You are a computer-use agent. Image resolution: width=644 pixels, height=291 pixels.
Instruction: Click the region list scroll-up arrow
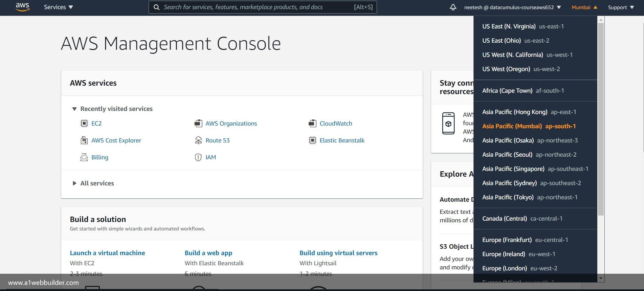(x=601, y=20)
